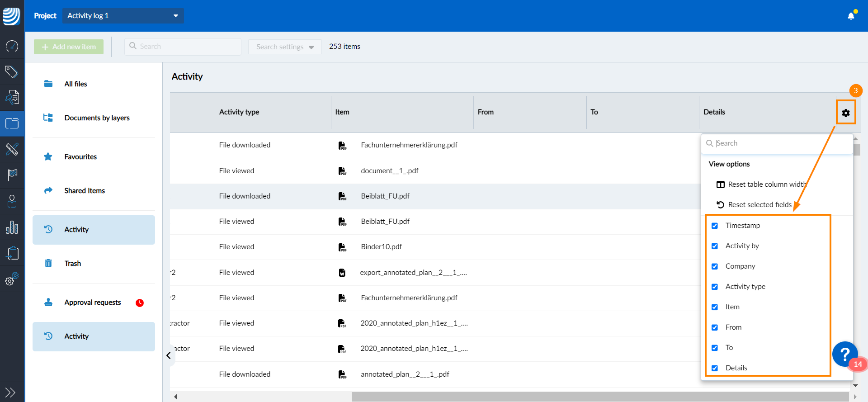This screenshot has width=868, height=402.
Task: Expand the Search settings dropdown
Action: pos(285,47)
